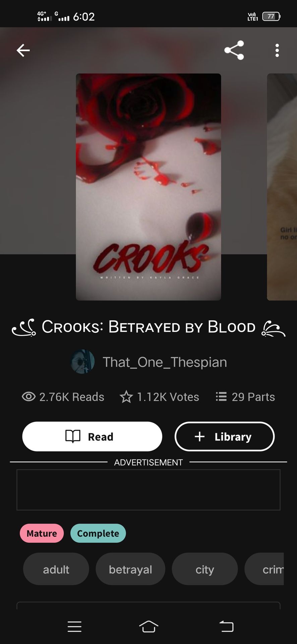The width and height of the screenshot is (297, 644).
Task: Tap the star Votes icon
Action: click(126, 397)
